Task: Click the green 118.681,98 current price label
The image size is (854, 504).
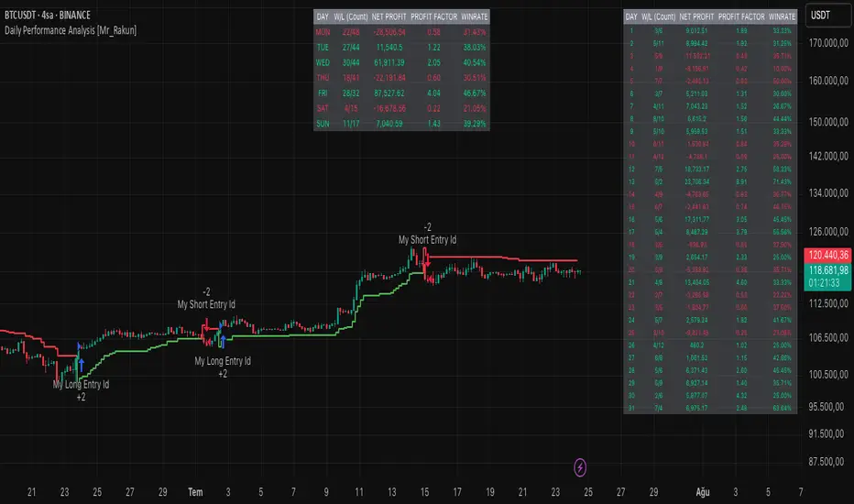Action: pyautogui.click(x=827, y=272)
